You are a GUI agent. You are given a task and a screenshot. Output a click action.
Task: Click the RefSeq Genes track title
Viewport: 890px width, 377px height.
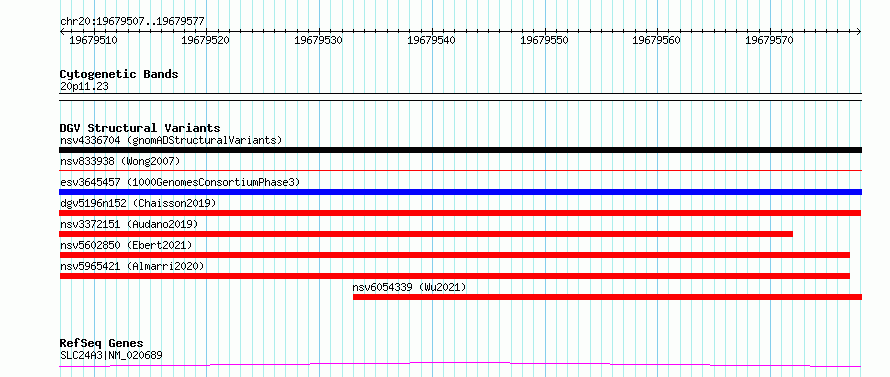click(x=101, y=344)
